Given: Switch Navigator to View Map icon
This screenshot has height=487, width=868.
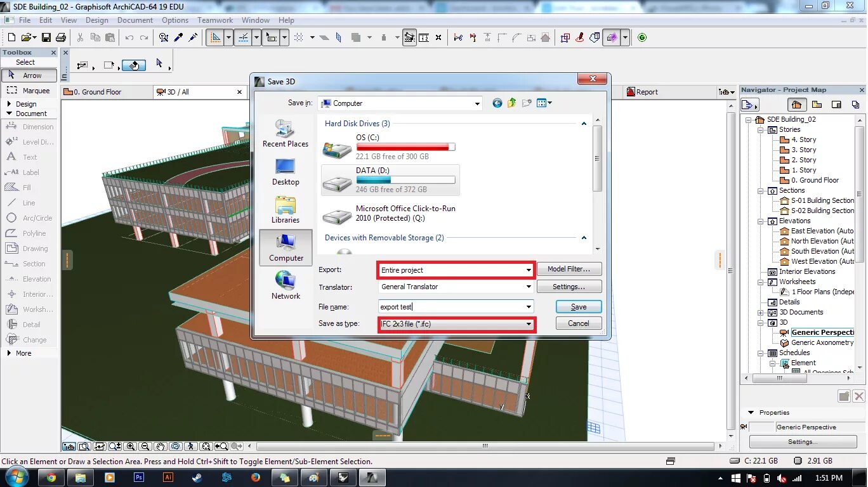Looking at the screenshot, I should pos(817,105).
